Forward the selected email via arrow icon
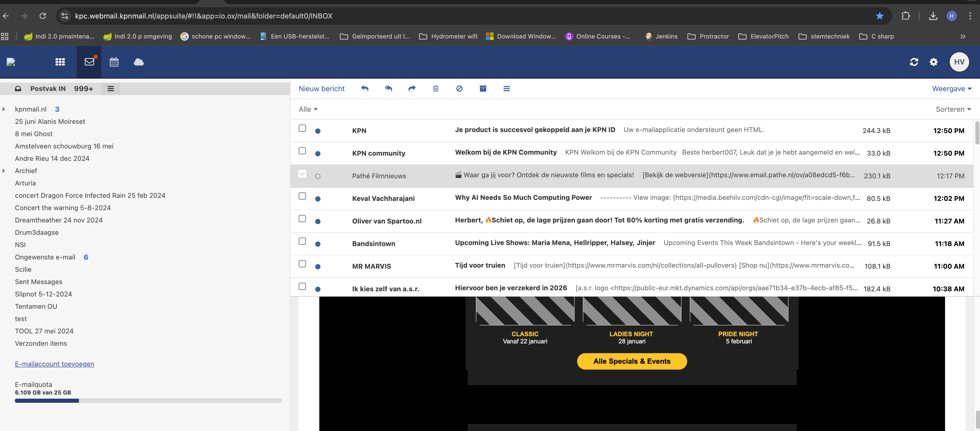The height and width of the screenshot is (431, 980). (412, 89)
